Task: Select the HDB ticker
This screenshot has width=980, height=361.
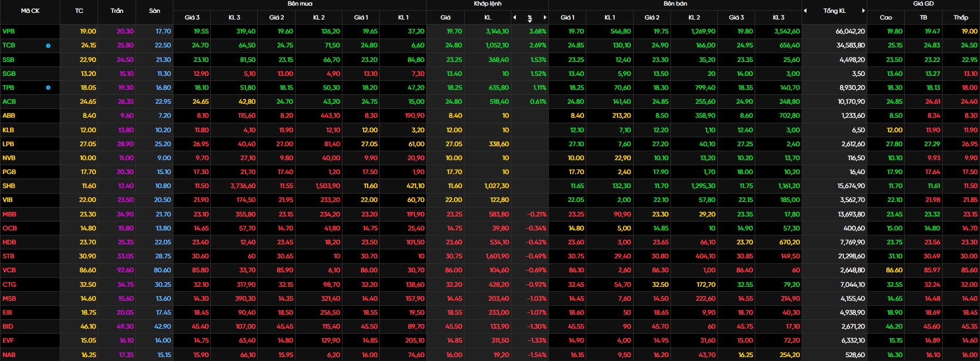Action: tap(9, 242)
